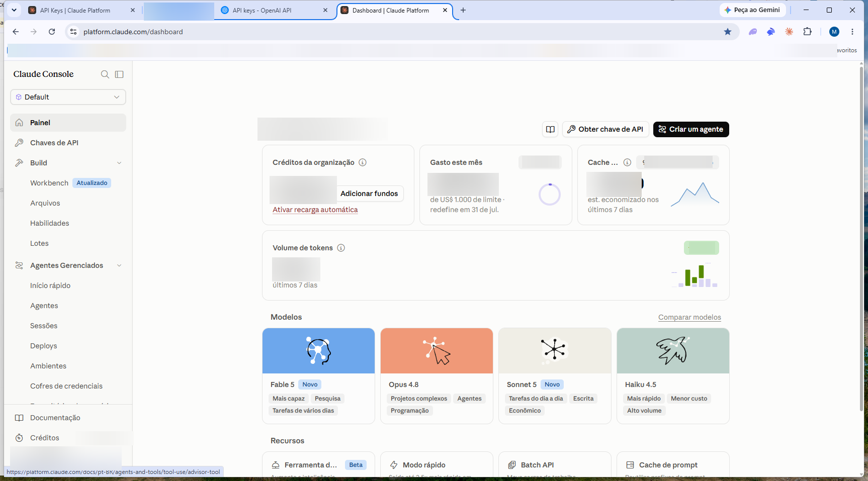
Task: Click the token volume bar chart
Action: tap(695, 275)
